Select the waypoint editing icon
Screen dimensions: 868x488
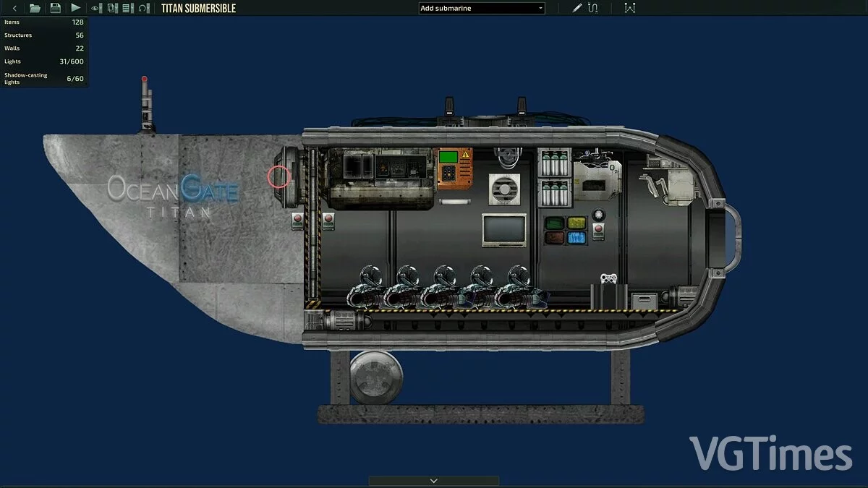pos(630,8)
